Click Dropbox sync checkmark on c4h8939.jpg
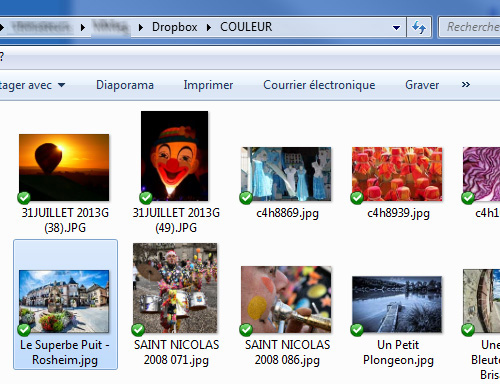 pyautogui.click(x=357, y=198)
